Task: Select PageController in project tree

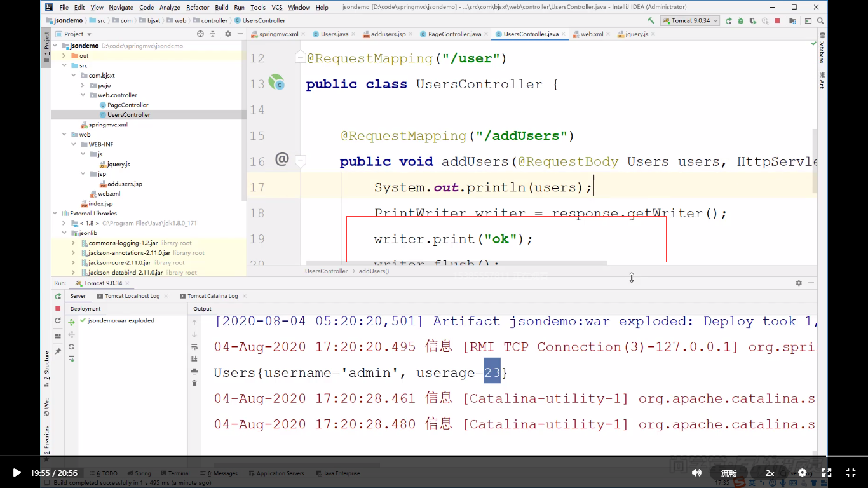Action: [128, 105]
